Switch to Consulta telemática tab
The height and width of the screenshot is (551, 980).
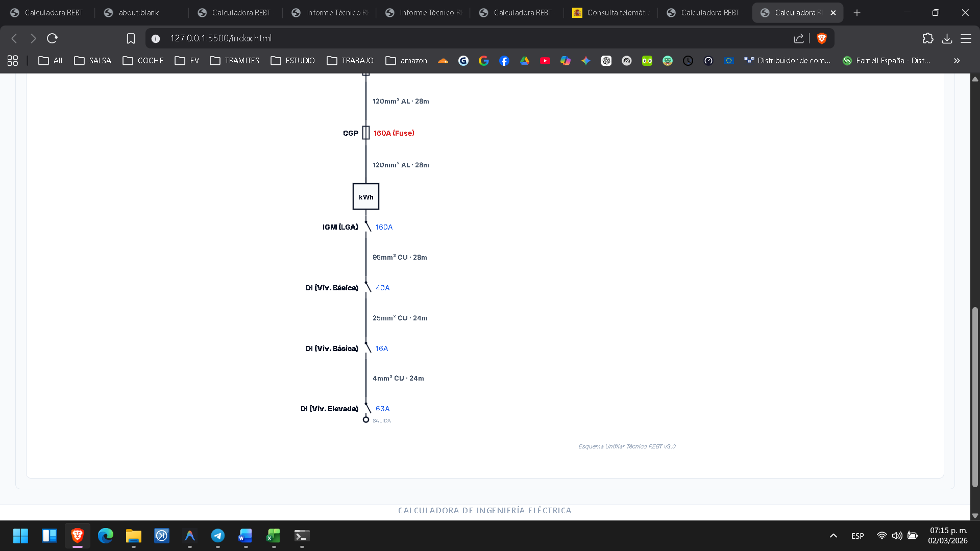tap(611, 13)
